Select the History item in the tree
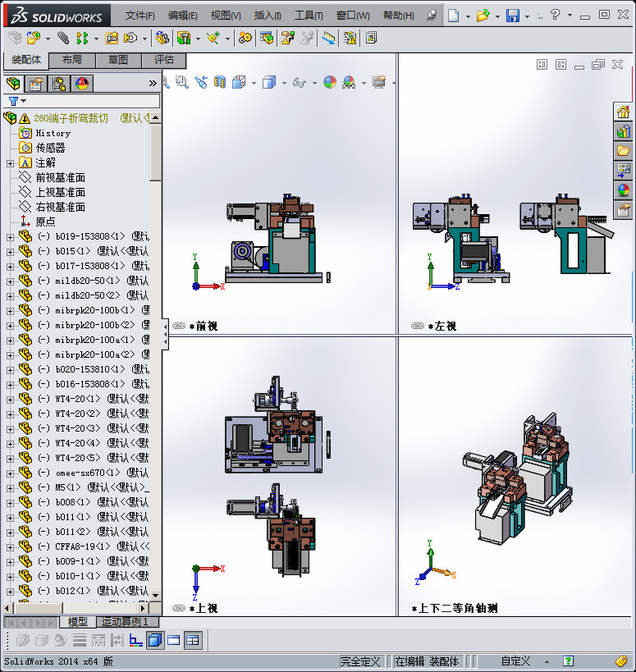The height and width of the screenshot is (672, 636). point(53,133)
